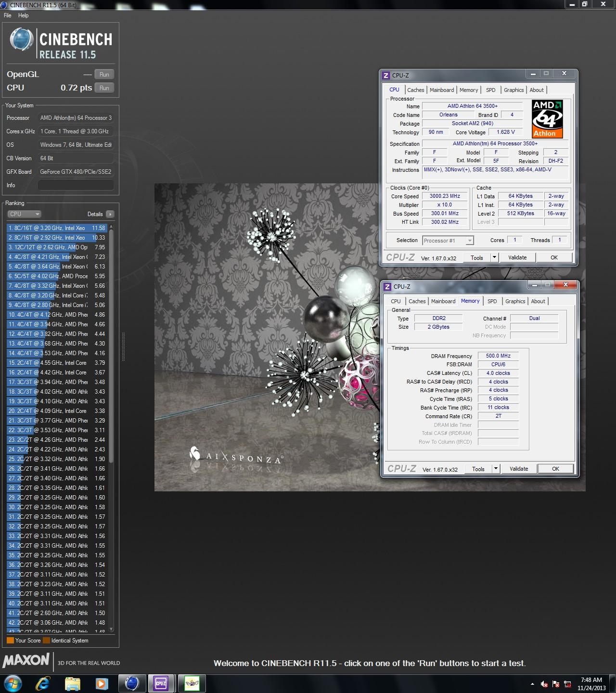Click the AMD Athlon 64 logo in CPU-Z
This screenshot has width=616, height=693.
tap(547, 119)
